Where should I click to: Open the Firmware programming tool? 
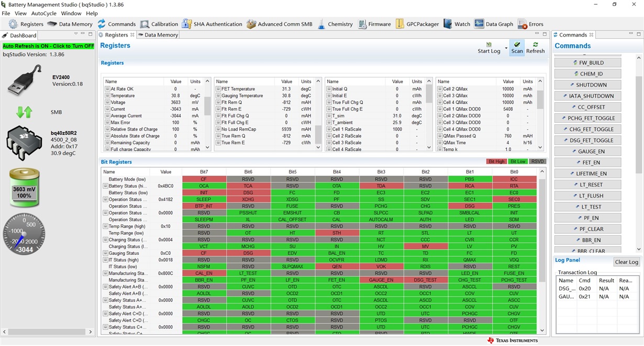tap(374, 24)
